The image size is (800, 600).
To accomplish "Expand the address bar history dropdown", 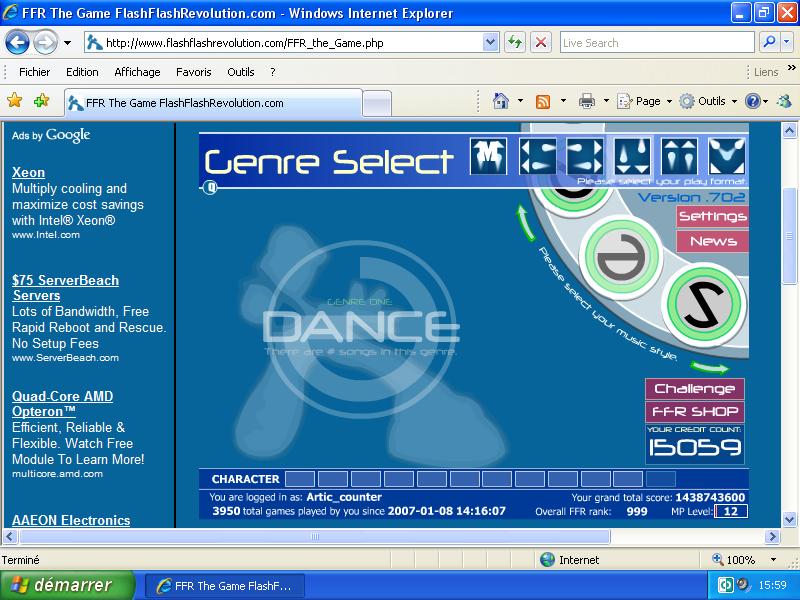I will tap(490, 43).
